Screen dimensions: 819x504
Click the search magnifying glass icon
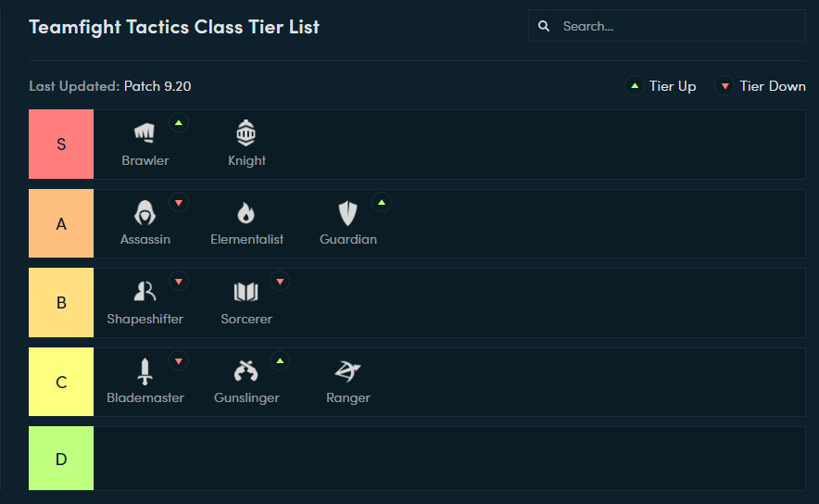pos(544,26)
